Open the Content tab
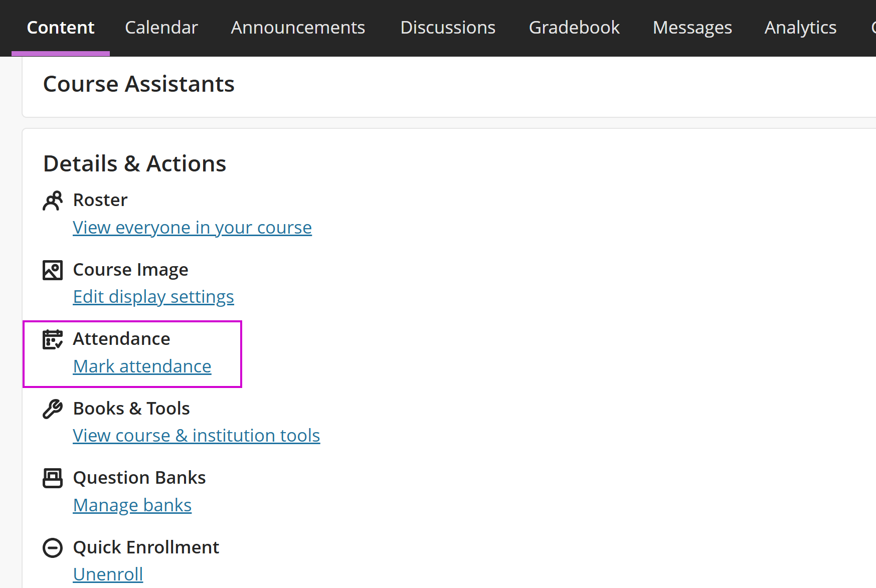 [61, 28]
